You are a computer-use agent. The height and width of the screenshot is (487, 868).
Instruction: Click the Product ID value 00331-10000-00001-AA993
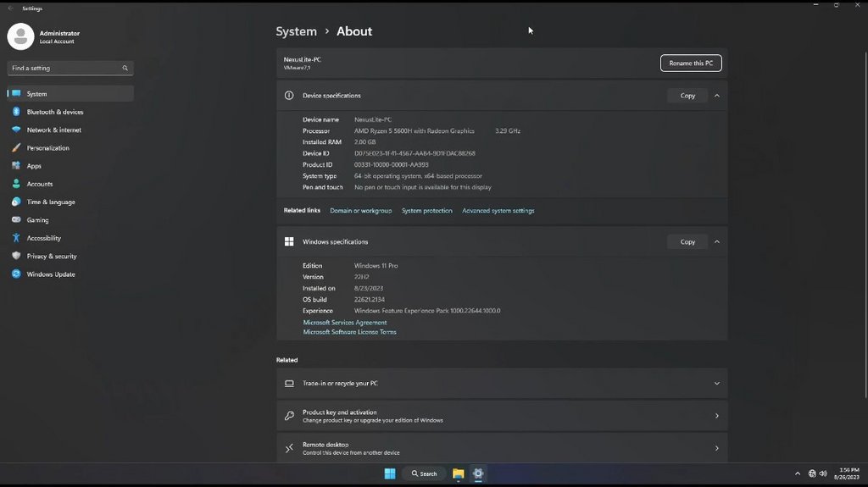click(x=392, y=165)
